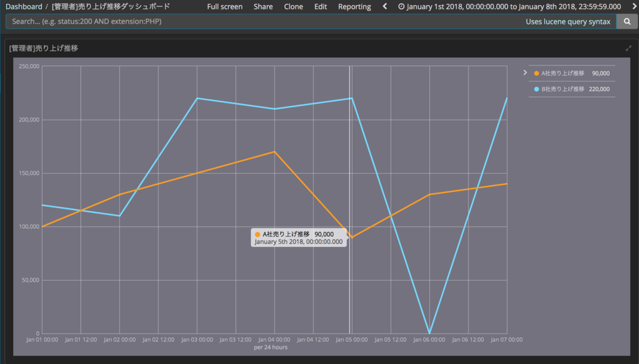Screen dimensions: 639x364
Task: Click the [管理者]売り上げ推移ダッシュボード breadcrumb title
Action: pyautogui.click(x=111, y=6)
